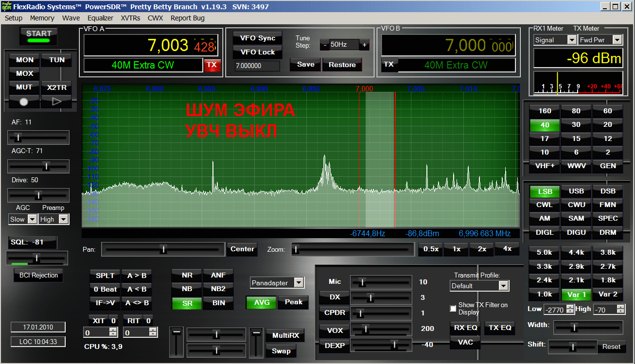635x364 pixels.
Task: Click the minus tune step button
Action: coord(324,45)
